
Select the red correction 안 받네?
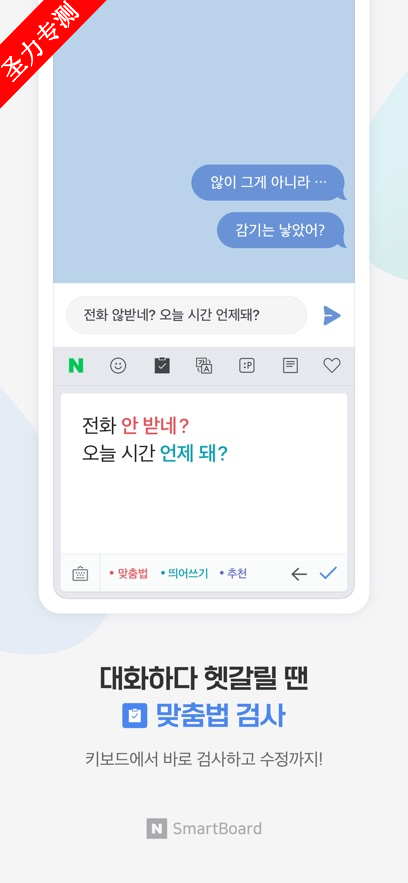coord(155,426)
